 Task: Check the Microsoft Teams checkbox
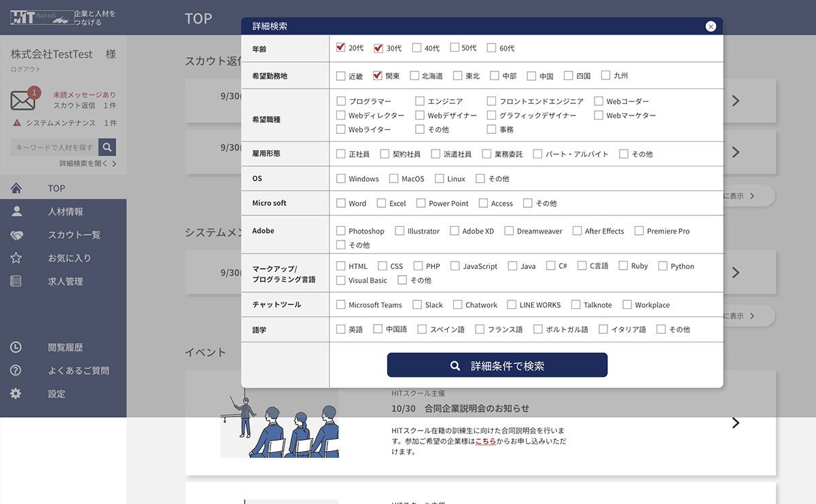(341, 305)
